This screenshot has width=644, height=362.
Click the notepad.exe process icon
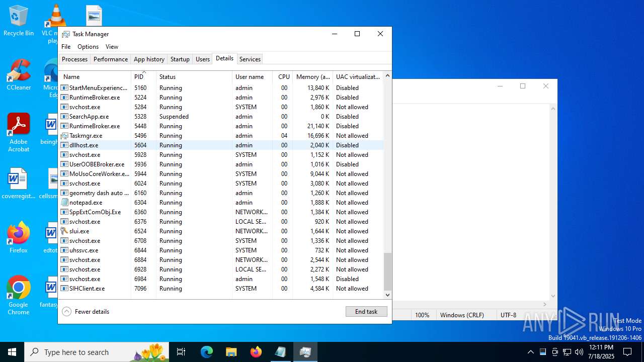click(x=64, y=203)
